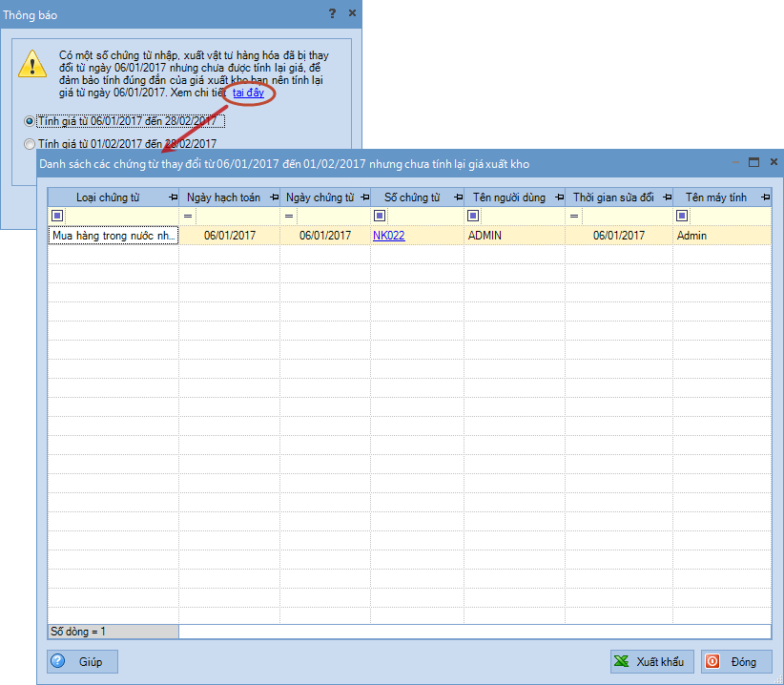Pin the Tên máy tính column
The width and height of the screenshot is (784, 685).
tap(765, 197)
